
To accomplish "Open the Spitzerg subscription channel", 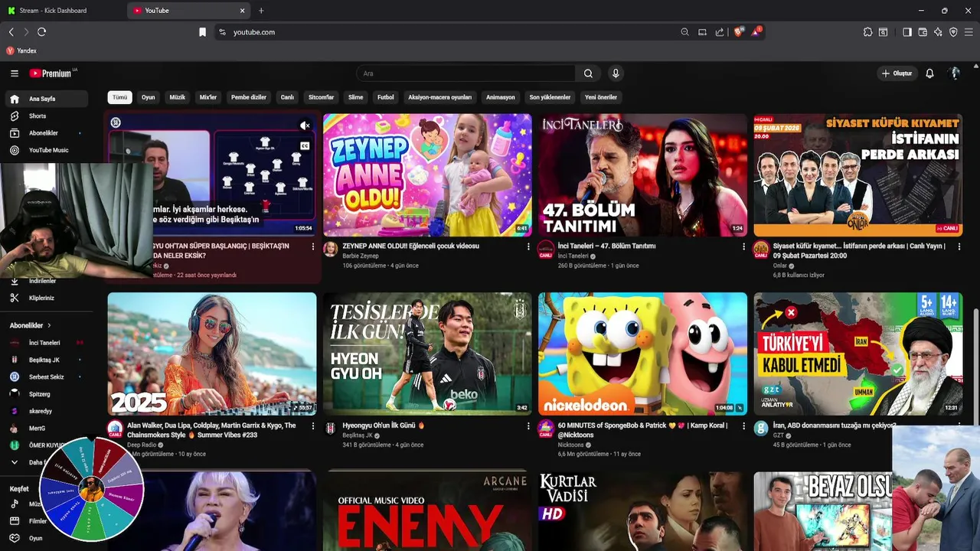I will tap(46, 394).
